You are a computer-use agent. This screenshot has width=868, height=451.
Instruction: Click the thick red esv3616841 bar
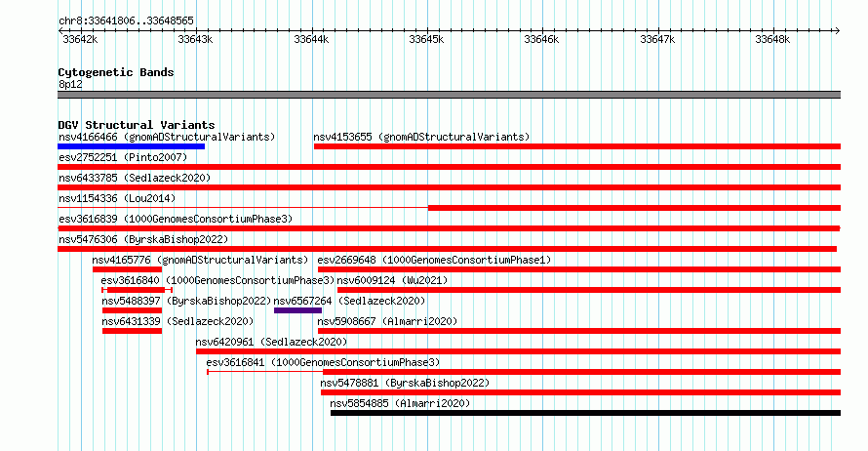(582, 372)
